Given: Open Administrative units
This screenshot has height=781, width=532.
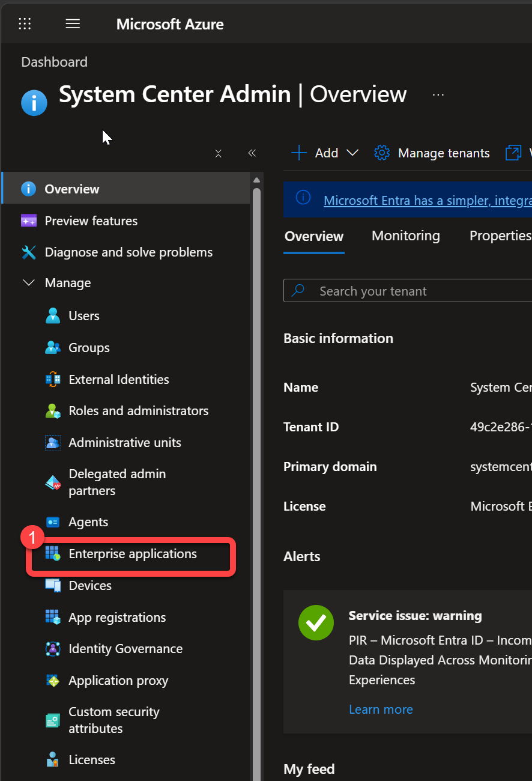Looking at the screenshot, I should pyautogui.click(x=125, y=443).
